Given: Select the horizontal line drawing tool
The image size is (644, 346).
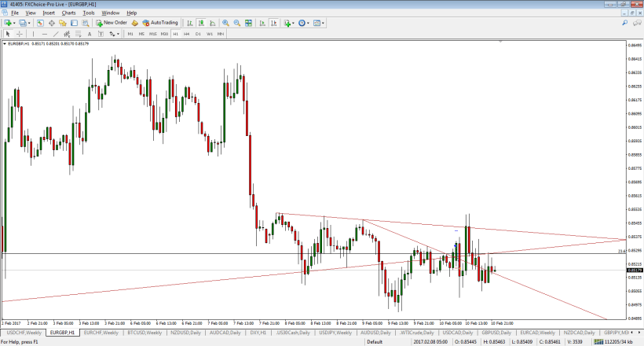Looking at the screenshot, I should 44,34.
